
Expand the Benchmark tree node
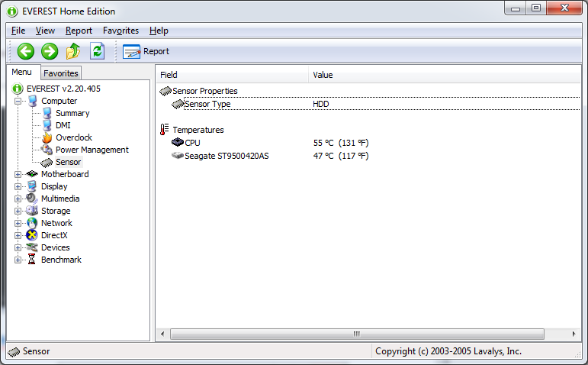pos(18,260)
